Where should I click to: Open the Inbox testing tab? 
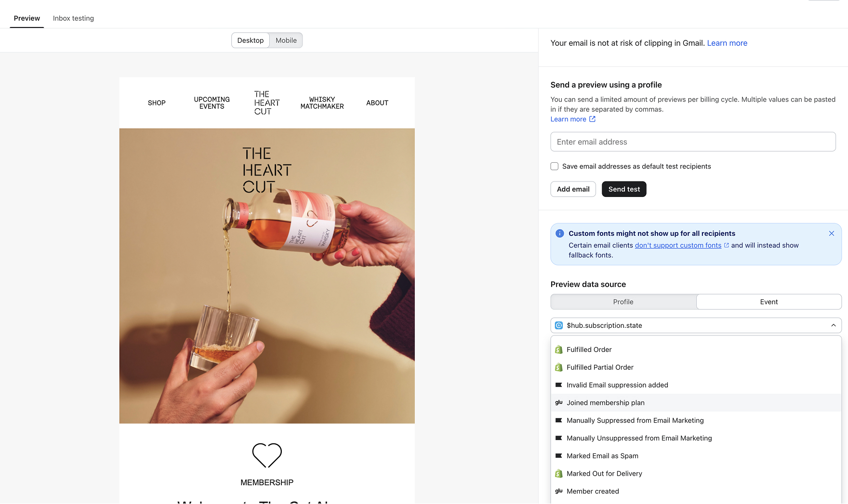pyautogui.click(x=73, y=18)
